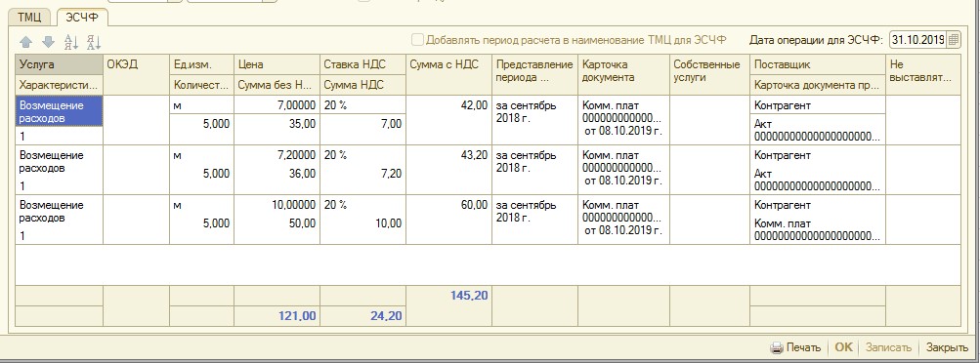Click the Не выставлять column header
The image size is (980, 363).
[x=923, y=75]
